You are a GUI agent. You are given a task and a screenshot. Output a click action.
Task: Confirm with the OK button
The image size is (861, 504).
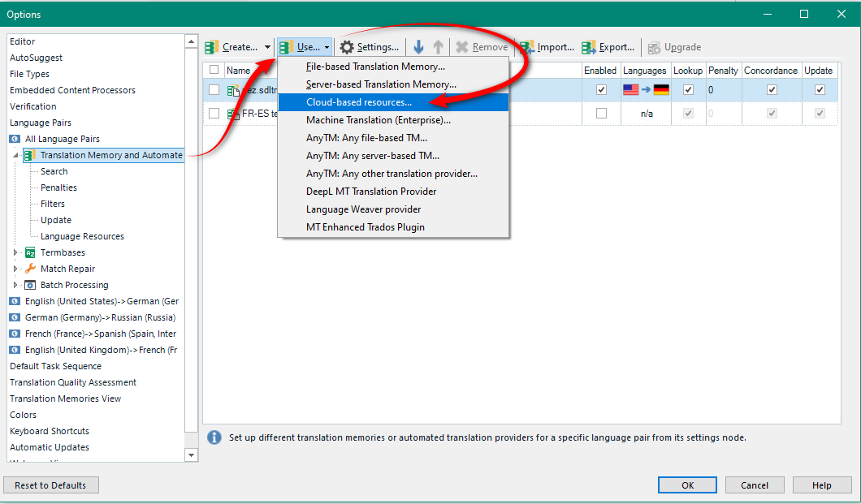(687, 485)
